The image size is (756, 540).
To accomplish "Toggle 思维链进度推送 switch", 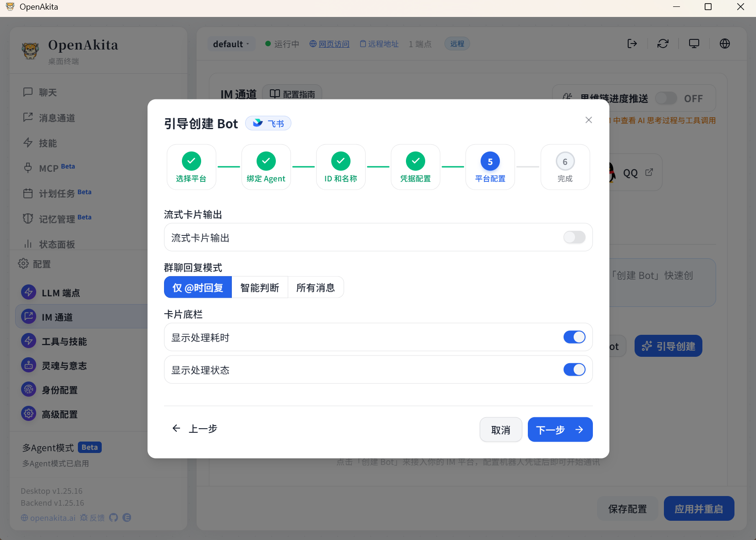I will (x=666, y=98).
